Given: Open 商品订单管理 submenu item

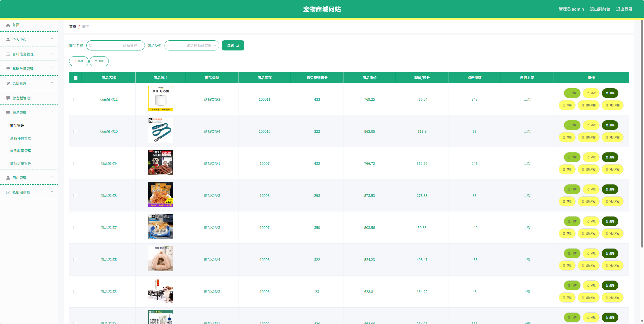Looking at the screenshot, I should (x=21, y=164).
